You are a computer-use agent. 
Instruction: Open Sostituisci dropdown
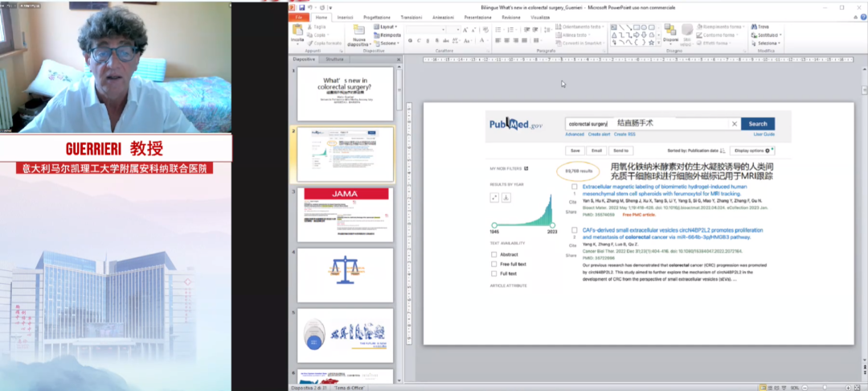click(766, 35)
